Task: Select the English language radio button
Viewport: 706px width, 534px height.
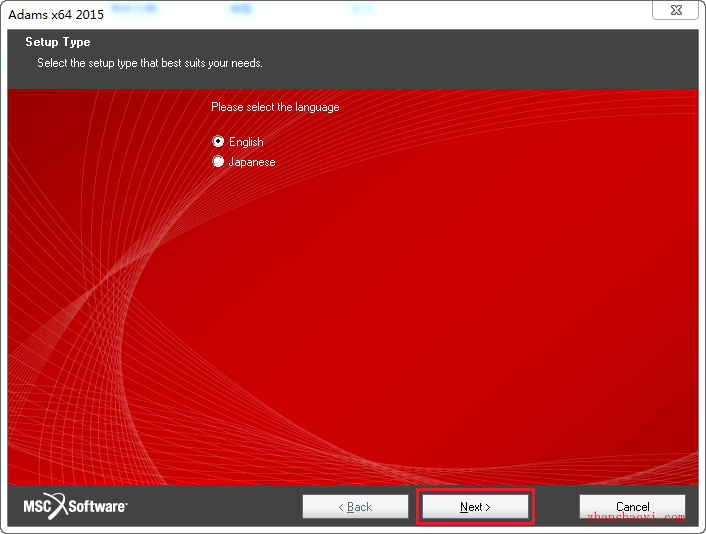Action: click(218, 142)
